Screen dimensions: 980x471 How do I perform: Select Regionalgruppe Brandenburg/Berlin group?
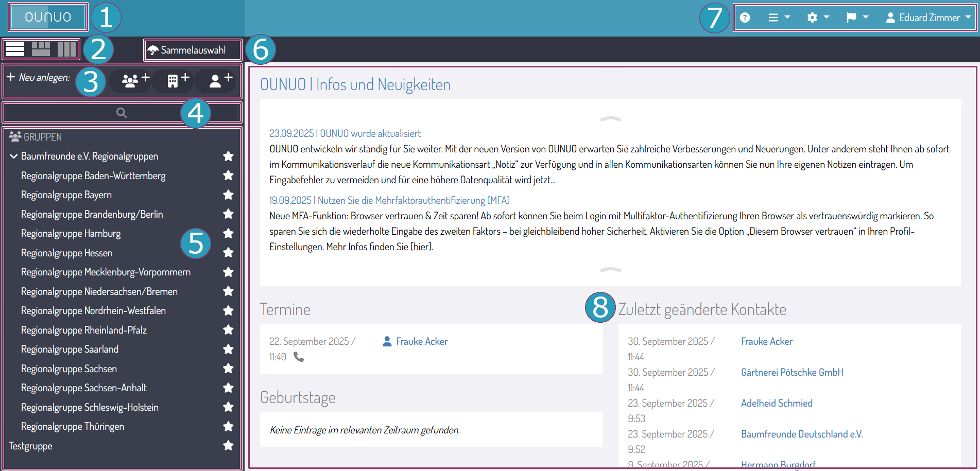92,214
